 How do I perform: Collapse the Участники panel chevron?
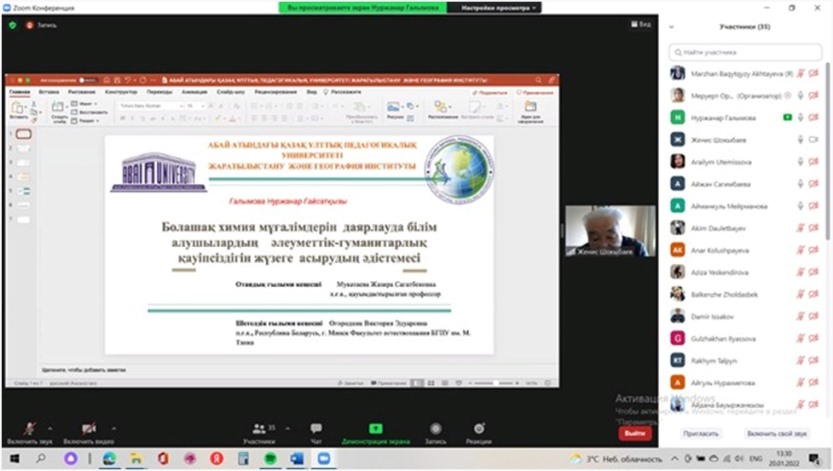tap(672, 26)
